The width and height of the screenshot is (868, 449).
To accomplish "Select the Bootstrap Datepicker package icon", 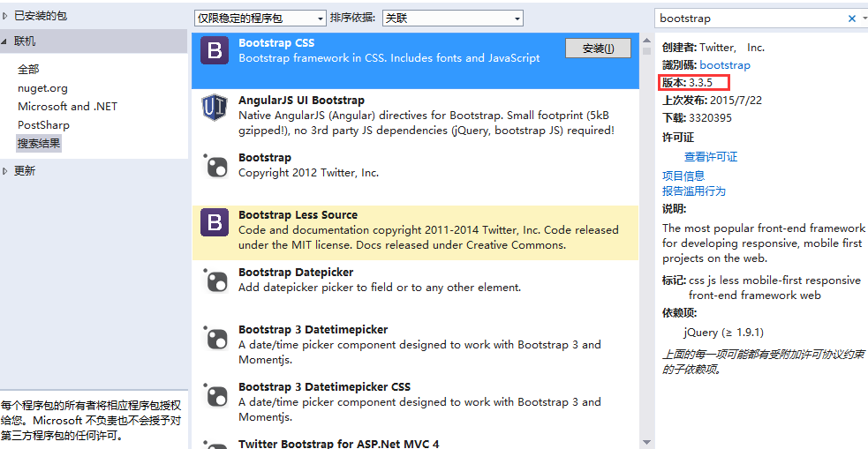I will coord(215,281).
